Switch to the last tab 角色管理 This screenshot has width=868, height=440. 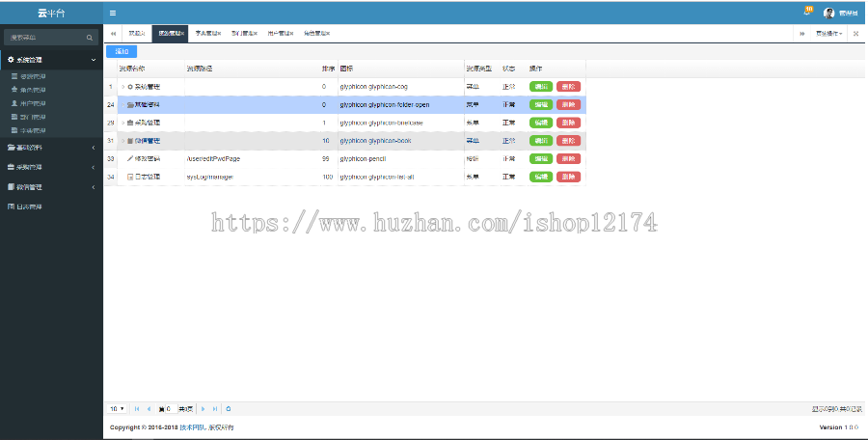point(316,34)
